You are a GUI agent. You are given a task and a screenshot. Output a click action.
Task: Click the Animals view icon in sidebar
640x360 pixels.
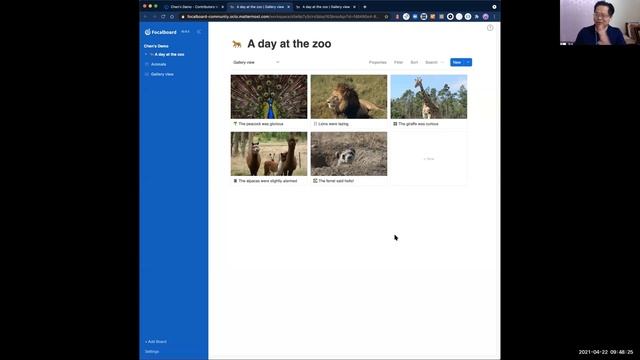[147, 64]
